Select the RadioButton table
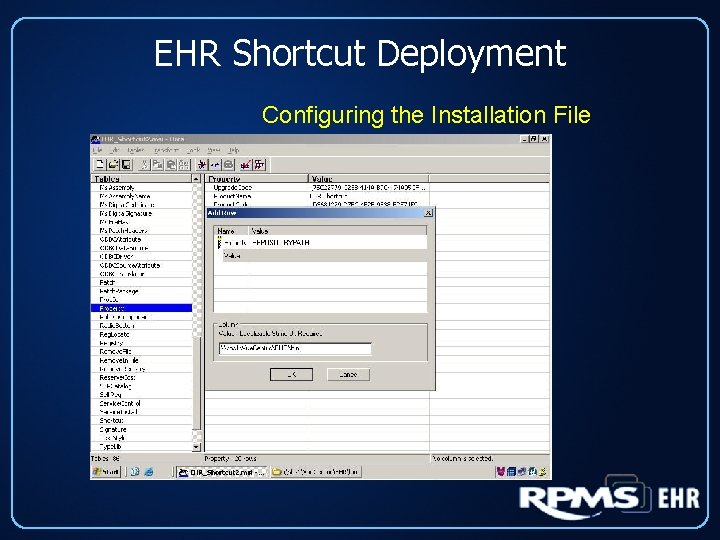The width and height of the screenshot is (720, 540). pos(141,326)
